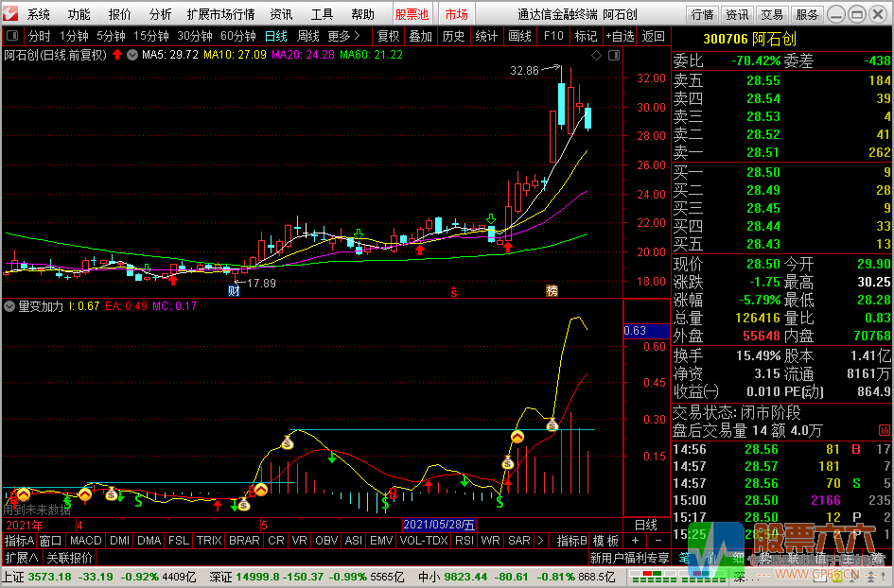Open the 系统 menu

pyautogui.click(x=38, y=14)
